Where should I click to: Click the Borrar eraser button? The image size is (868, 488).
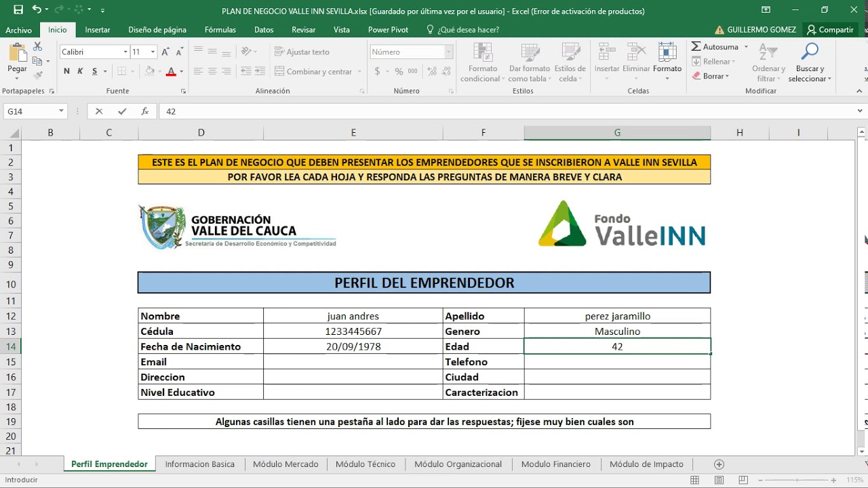tap(711, 76)
